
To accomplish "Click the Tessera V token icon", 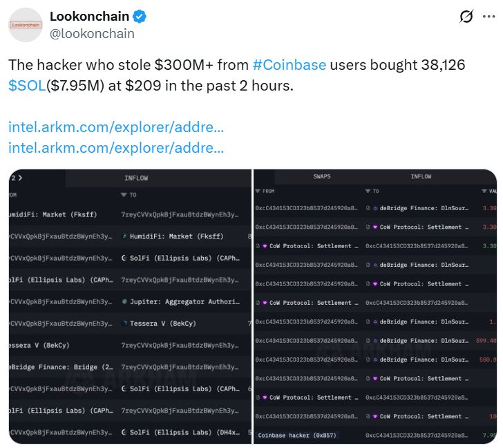I will click(x=124, y=324).
